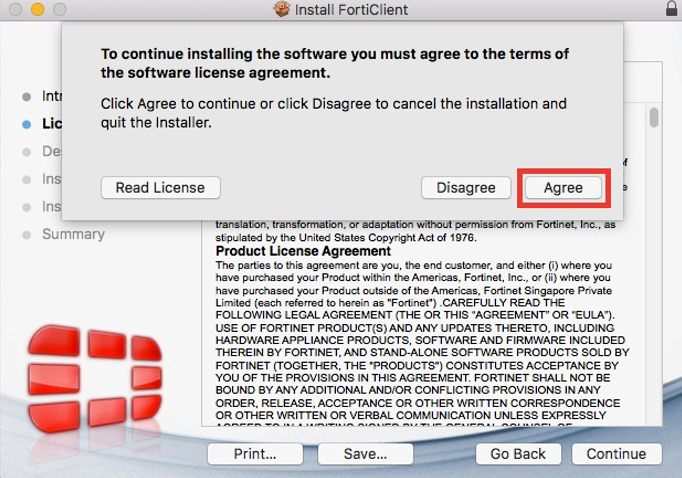
Task: Minimize the installer with the yellow button
Action: pos(36,9)
